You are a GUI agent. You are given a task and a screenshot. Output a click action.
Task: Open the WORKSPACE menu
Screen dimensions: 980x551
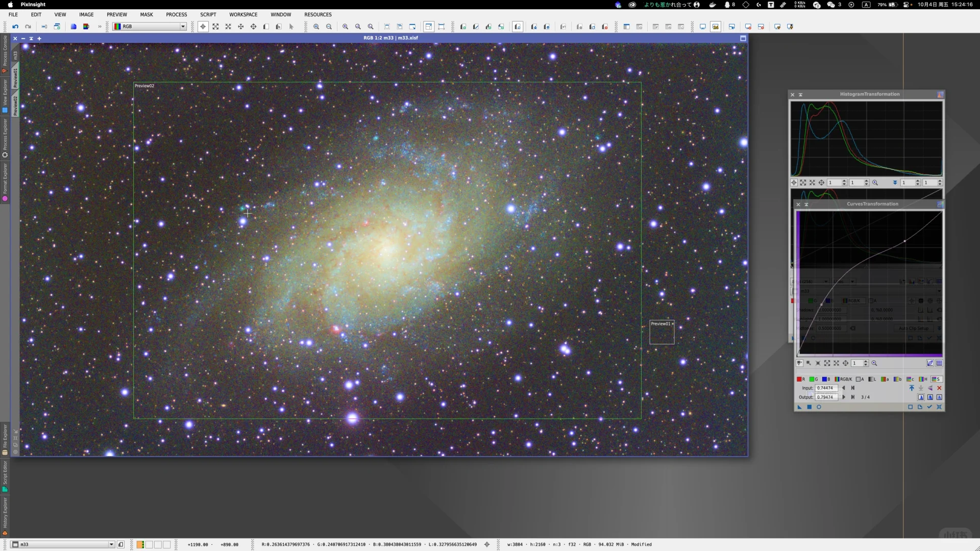243,14
